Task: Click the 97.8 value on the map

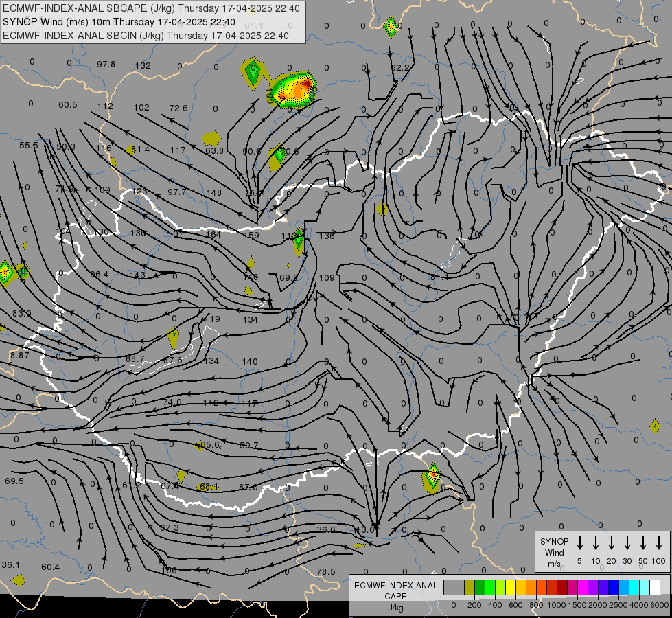Action: point(106,65)
